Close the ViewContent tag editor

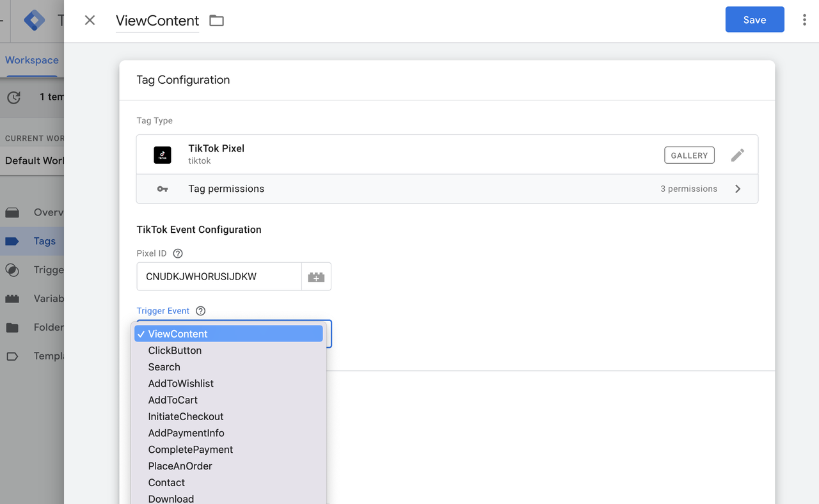pos(90,20)
